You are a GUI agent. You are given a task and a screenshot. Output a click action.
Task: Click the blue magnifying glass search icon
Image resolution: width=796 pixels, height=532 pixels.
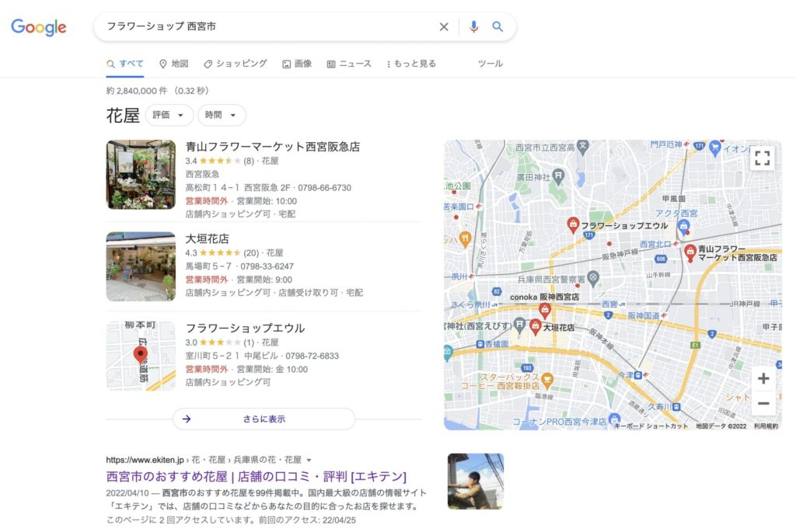pos(497,26)
